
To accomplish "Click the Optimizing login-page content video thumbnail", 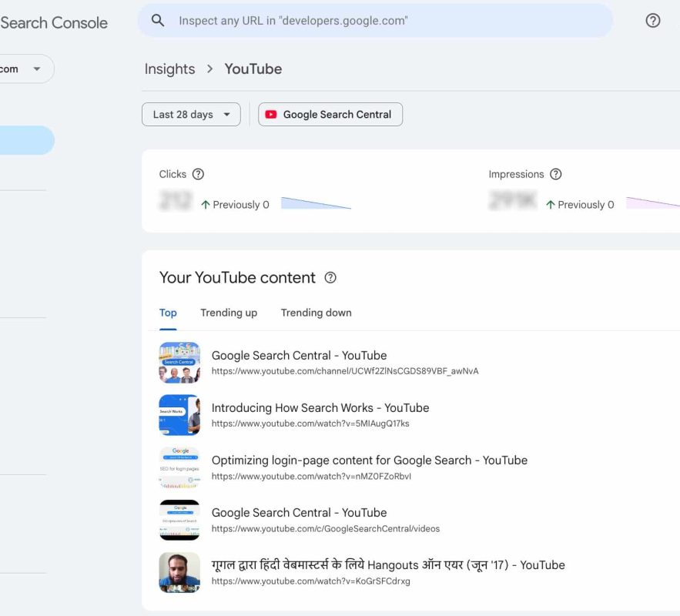I will point(179,467).
